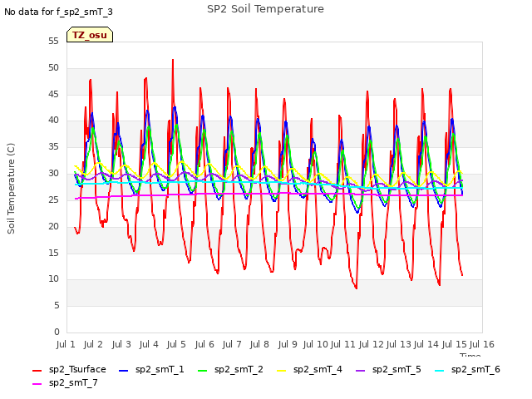The image size is (532, 399).
Task: Click the Soil Temperature (C) axis label
Action: [x=11, y=189]
